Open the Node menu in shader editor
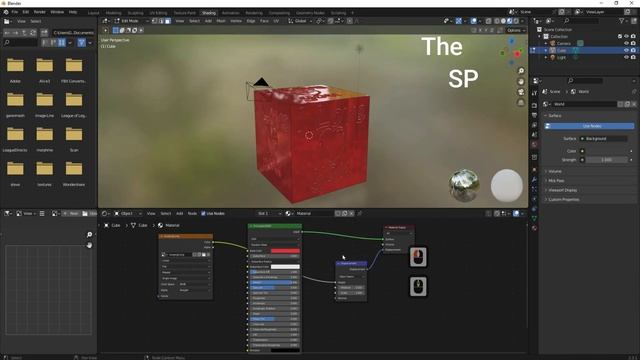640x360 pixels. tap(192, 213)
